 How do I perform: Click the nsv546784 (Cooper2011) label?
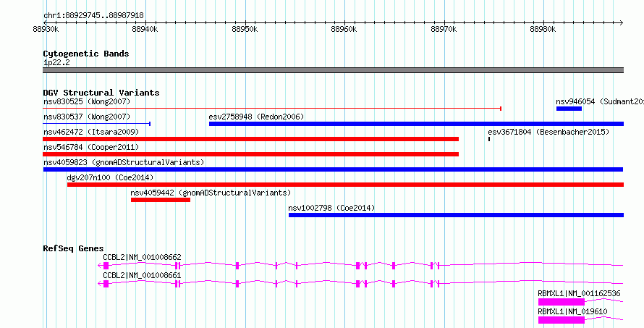tap(91, 147)
